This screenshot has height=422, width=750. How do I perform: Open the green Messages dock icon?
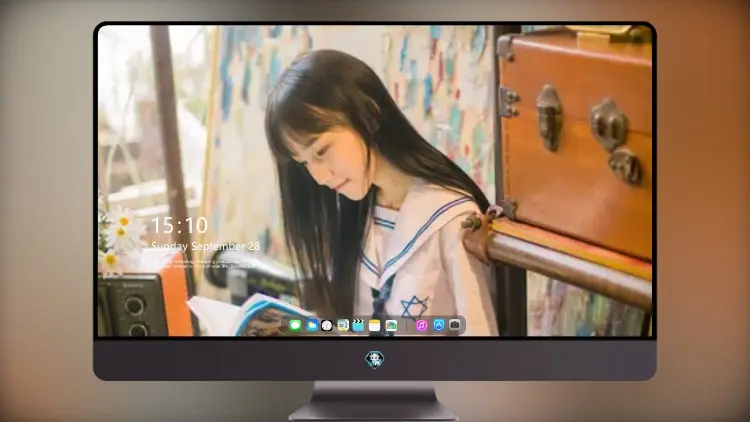click(x=295, y=326)
